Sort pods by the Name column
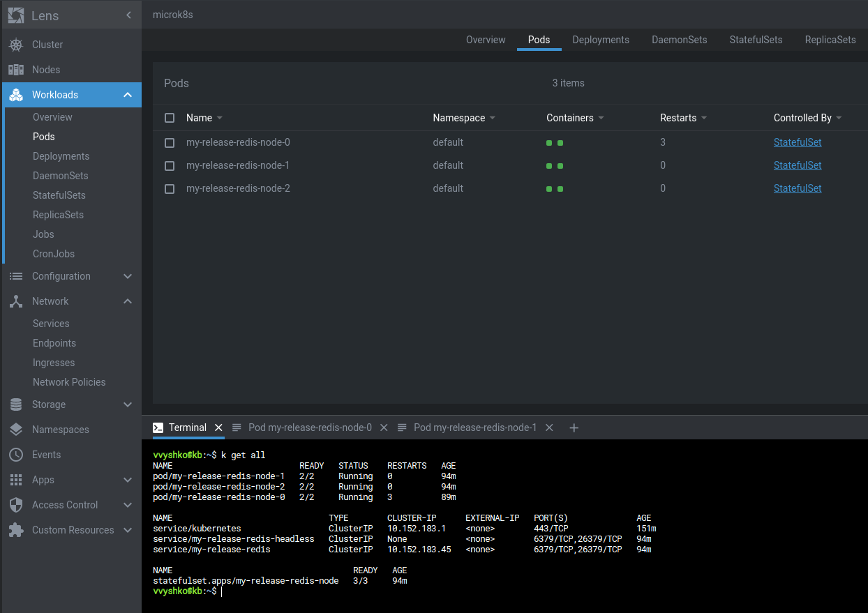The image size is (868, 613). coord(204,118)
